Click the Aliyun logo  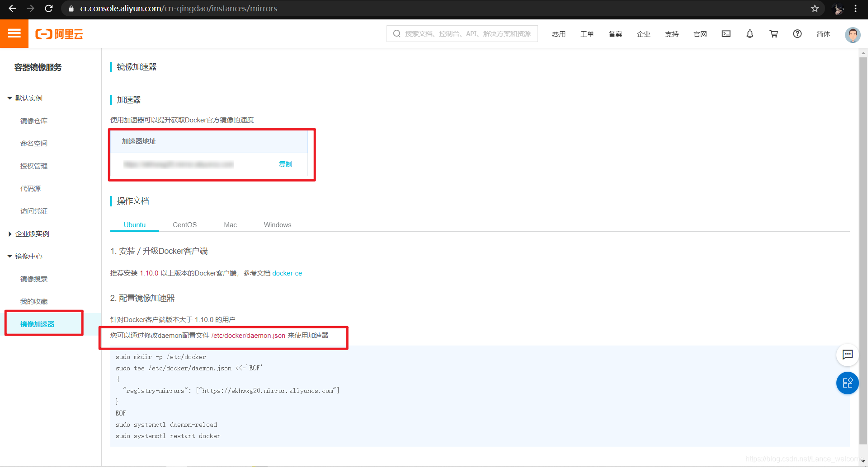click(x=59, y=34)
